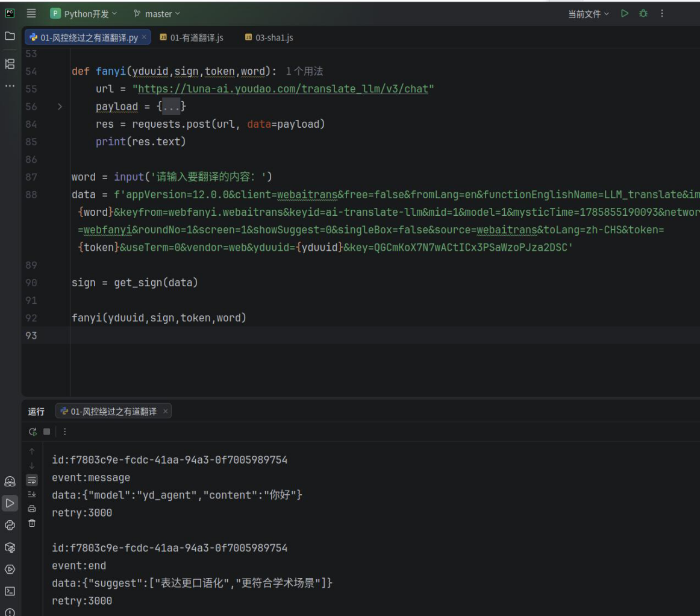700x616 pixels.
Task: Clear console output with the trash icon
Action: [x=32, y=523]
